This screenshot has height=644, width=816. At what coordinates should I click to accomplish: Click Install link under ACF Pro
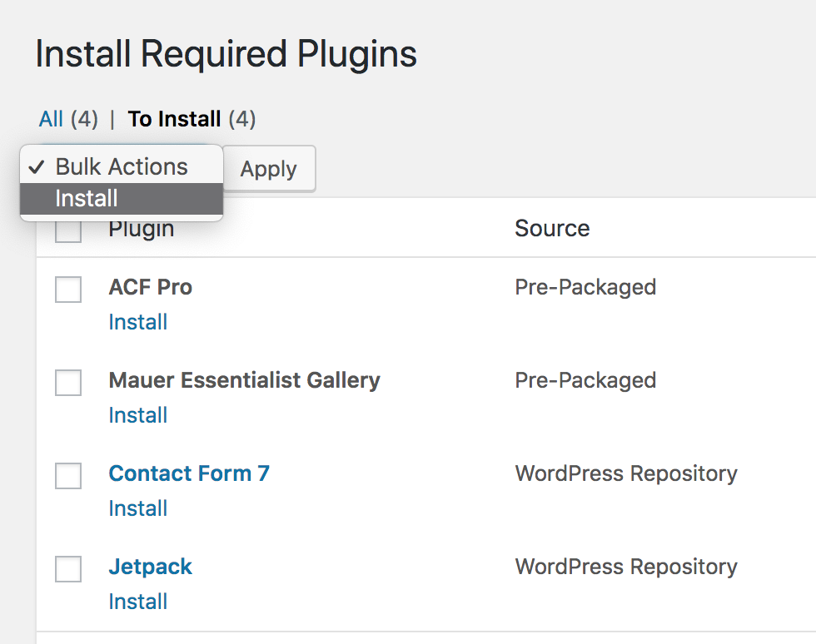pos(138,322)
